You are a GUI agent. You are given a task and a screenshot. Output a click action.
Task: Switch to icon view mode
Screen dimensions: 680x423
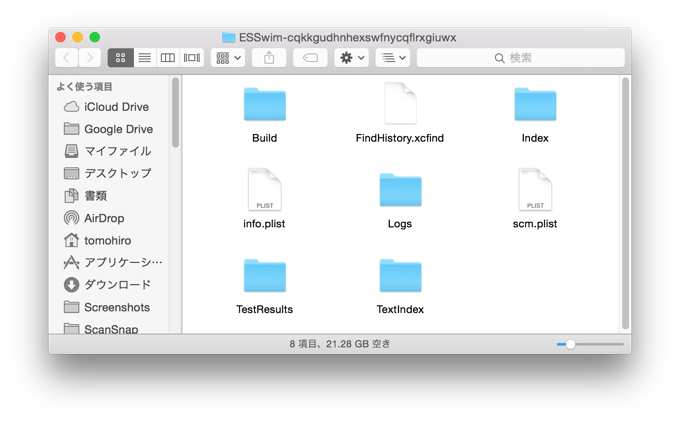click(x=121, y=58)
